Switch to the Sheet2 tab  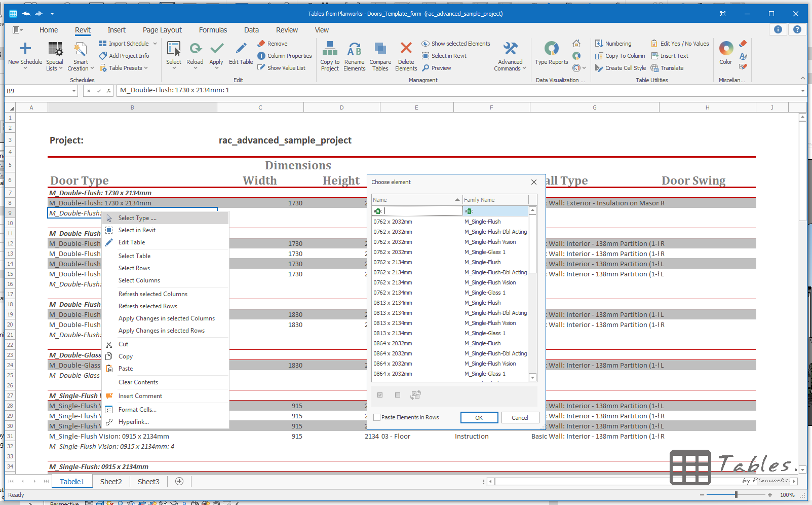[x=111, y=482]
